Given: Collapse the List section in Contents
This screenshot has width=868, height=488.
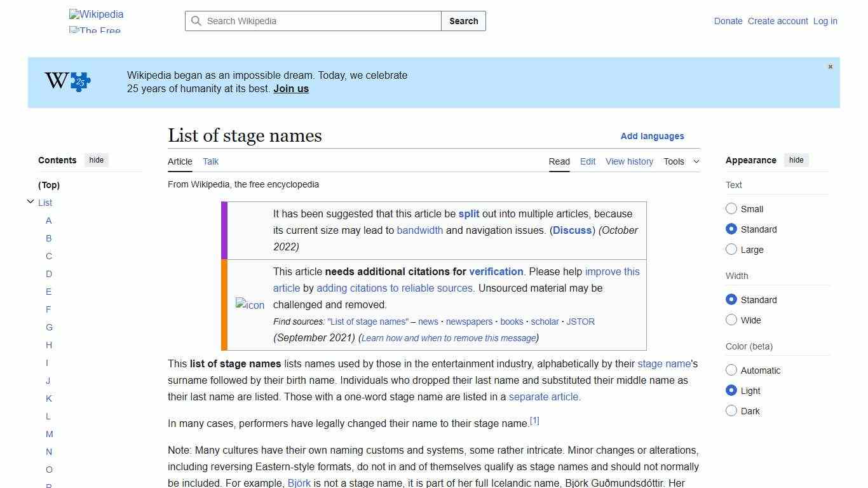Looking at the screenshot, I should 31,201.
